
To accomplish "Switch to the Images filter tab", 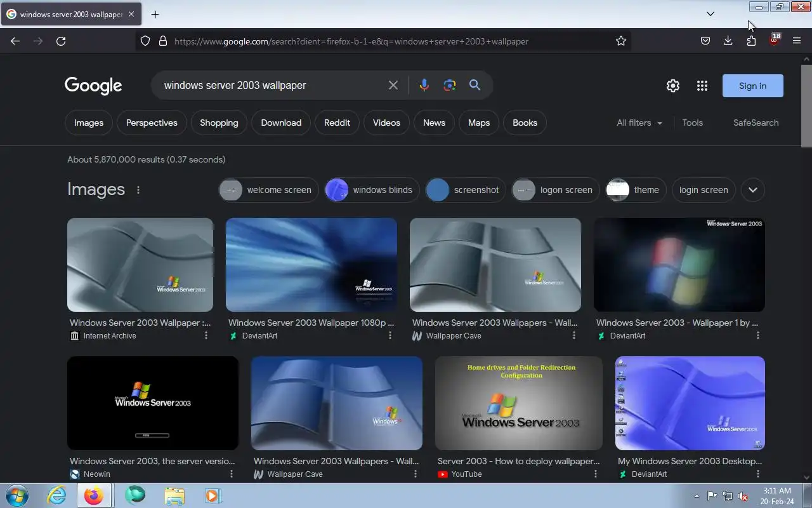I will tap(89, 123).
